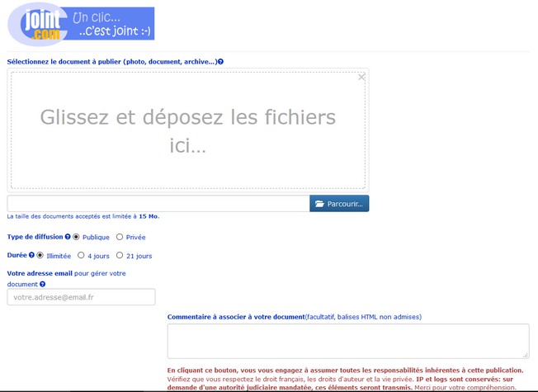The width and height of the screenshot is (538, 392).
Task: Select the Publique radio button
Action: (x=76, y=237)
